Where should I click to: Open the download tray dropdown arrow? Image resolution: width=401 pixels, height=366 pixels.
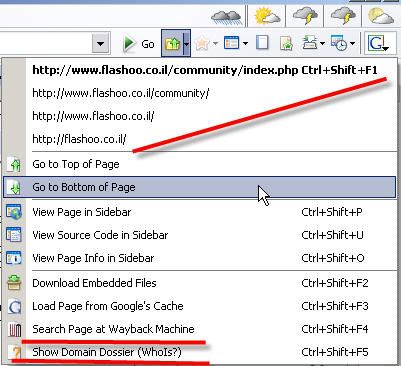(x=322, y=43)
